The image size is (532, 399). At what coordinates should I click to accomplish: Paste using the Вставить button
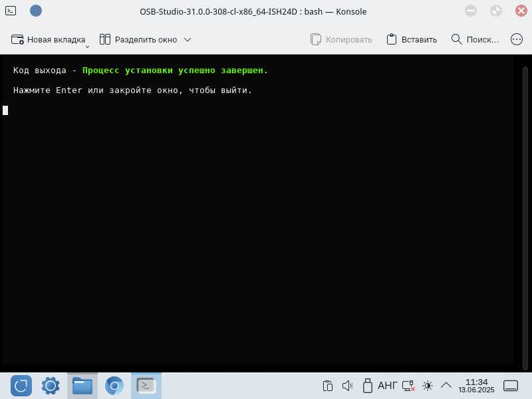(x=412, y=40)
